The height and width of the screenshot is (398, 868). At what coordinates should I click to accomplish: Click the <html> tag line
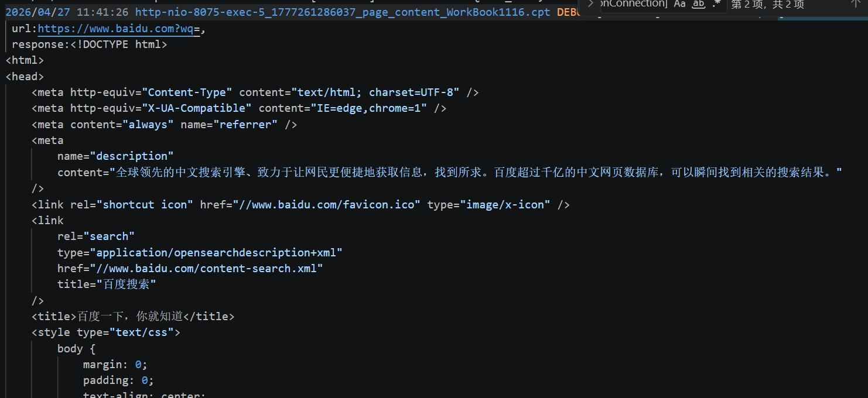[25, 60]
